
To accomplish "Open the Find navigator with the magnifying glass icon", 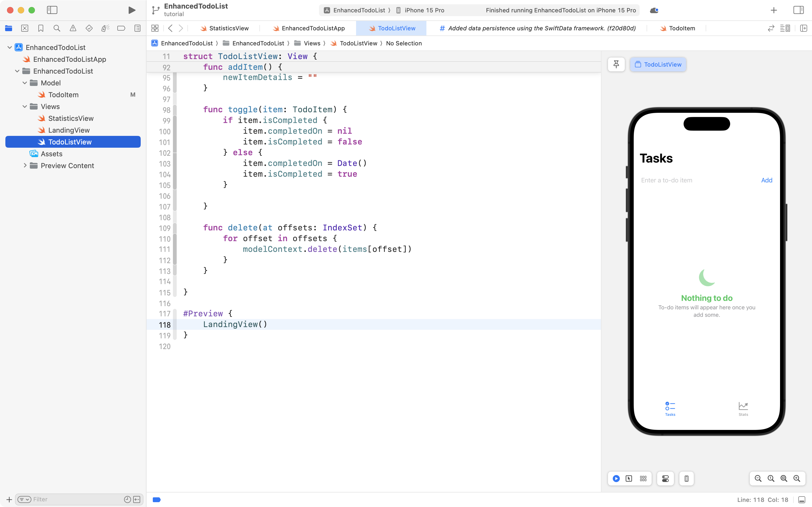I will pos(57,28).
